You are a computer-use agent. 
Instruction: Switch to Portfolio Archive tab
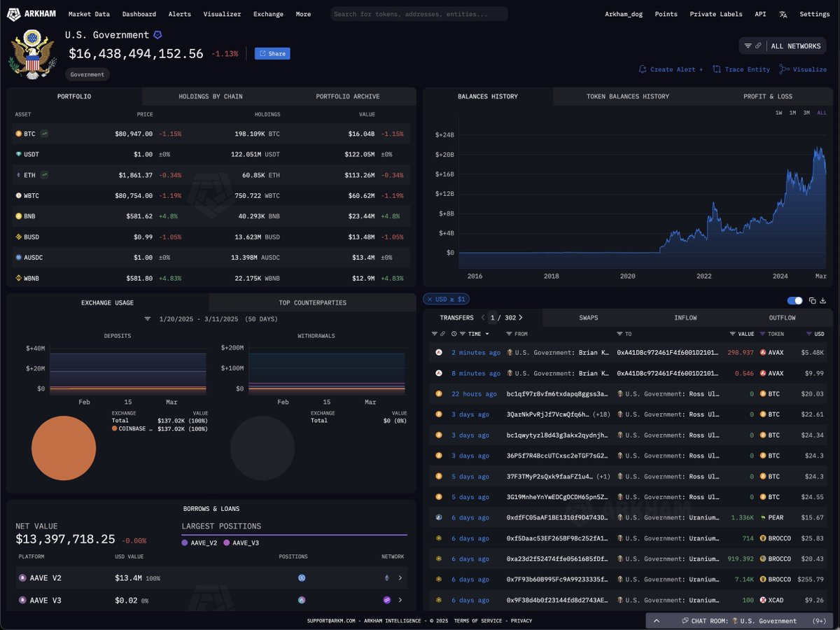coord(347,97)
